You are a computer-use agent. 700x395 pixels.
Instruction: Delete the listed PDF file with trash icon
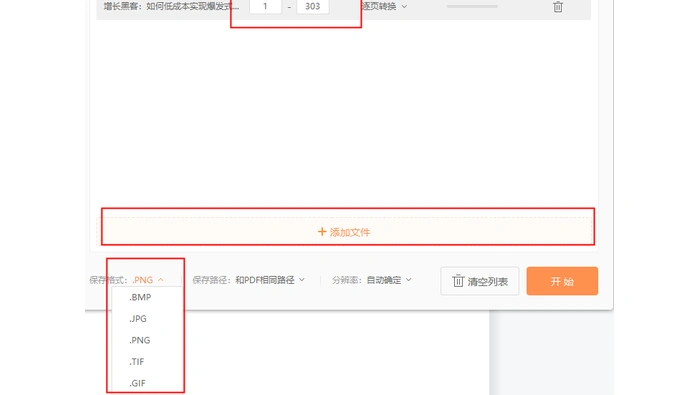click(x=558, y=7)
